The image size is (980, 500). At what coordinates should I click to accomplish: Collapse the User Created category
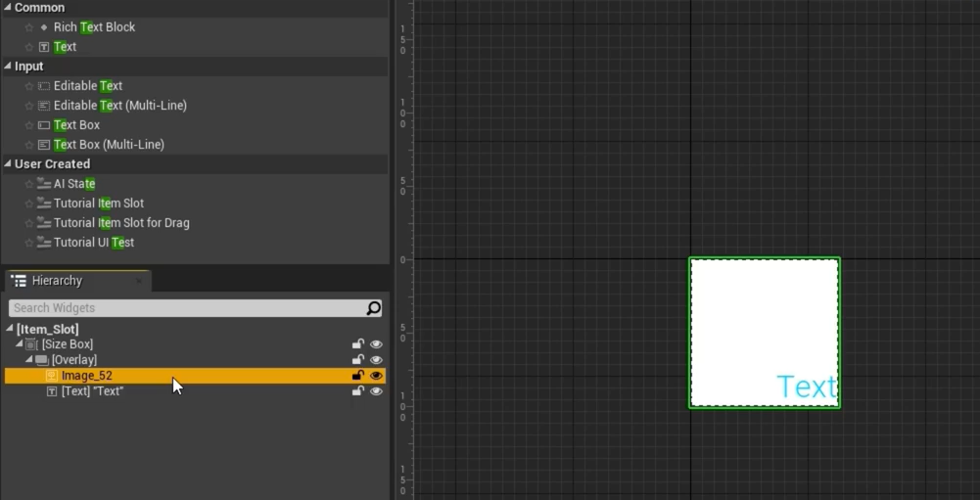(x=8, y=163)
